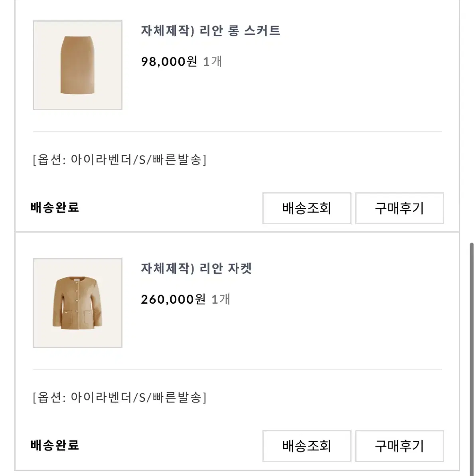Viewport: 476px width, 476px height.
Task: Click the jacket's 배송완료 status label
Action: coord(55,445)
